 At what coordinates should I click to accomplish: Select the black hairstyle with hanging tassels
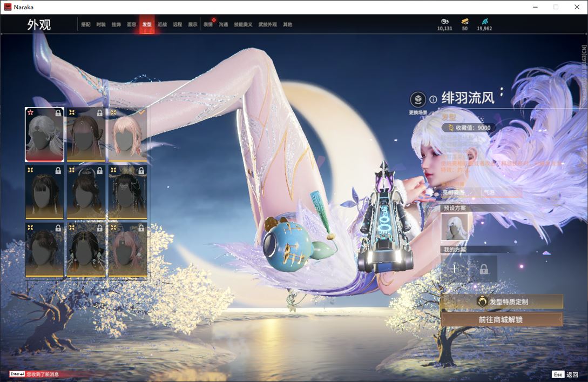[86, 250]
